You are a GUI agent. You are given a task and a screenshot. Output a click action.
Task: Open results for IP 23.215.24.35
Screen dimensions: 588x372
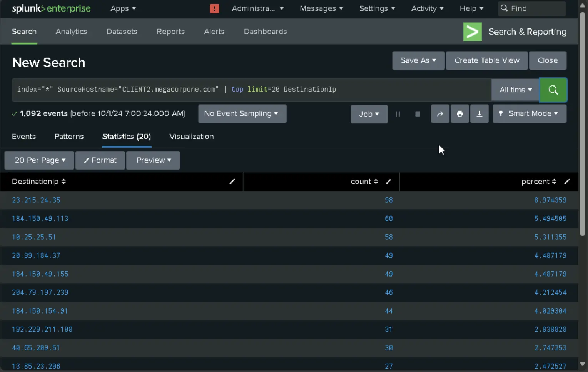pyautogui.click(x=36, y=200)
